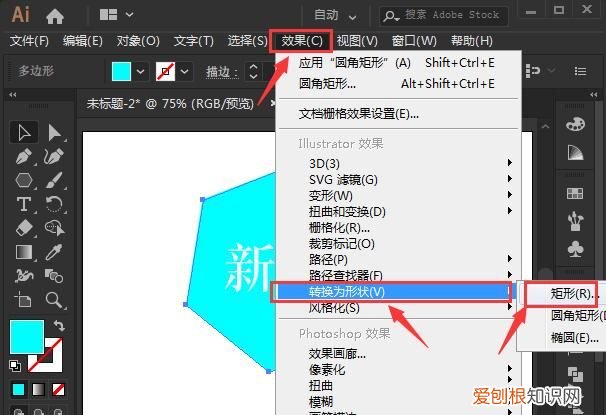606x415 pixels.
Task: Select 像素化 Photoshop effect
Action: click(x=398, y=370)
